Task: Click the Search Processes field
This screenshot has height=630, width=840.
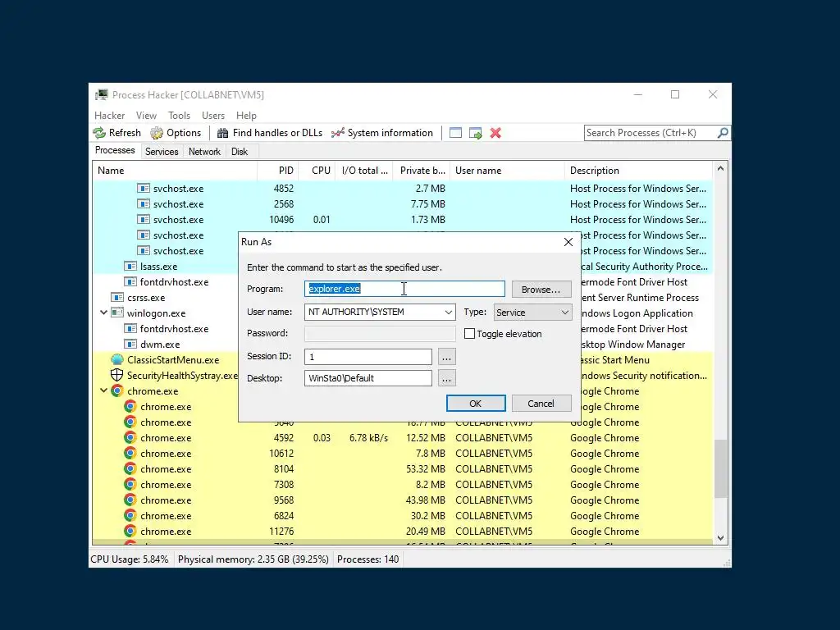Action: click(x=650, y=133)
